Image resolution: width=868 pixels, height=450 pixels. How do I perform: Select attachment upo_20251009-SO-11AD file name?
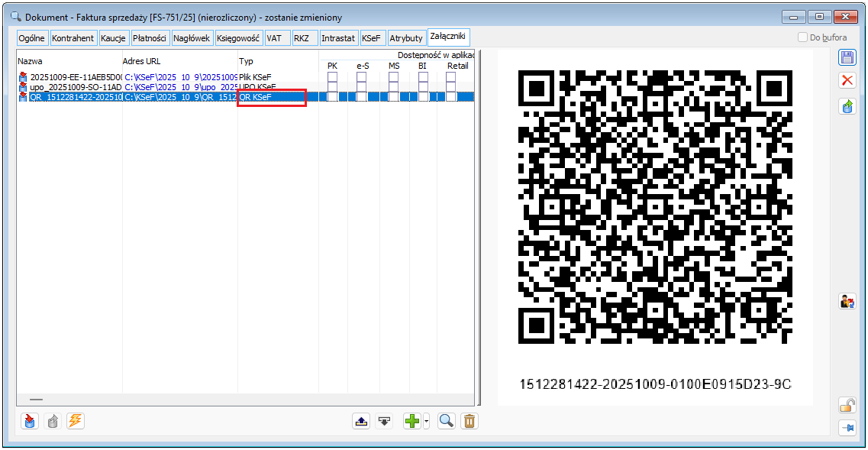click(x=76, y=86)
